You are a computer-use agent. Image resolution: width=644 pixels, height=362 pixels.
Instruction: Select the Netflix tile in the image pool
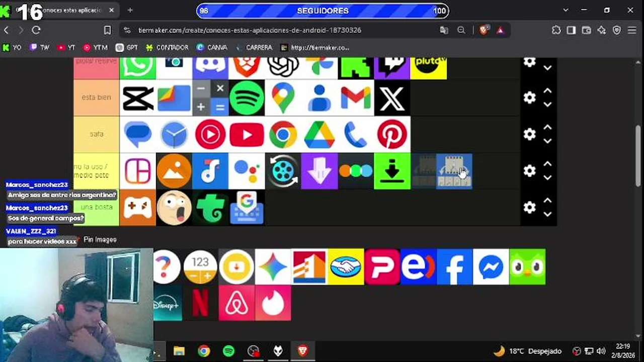pos(200,303)
